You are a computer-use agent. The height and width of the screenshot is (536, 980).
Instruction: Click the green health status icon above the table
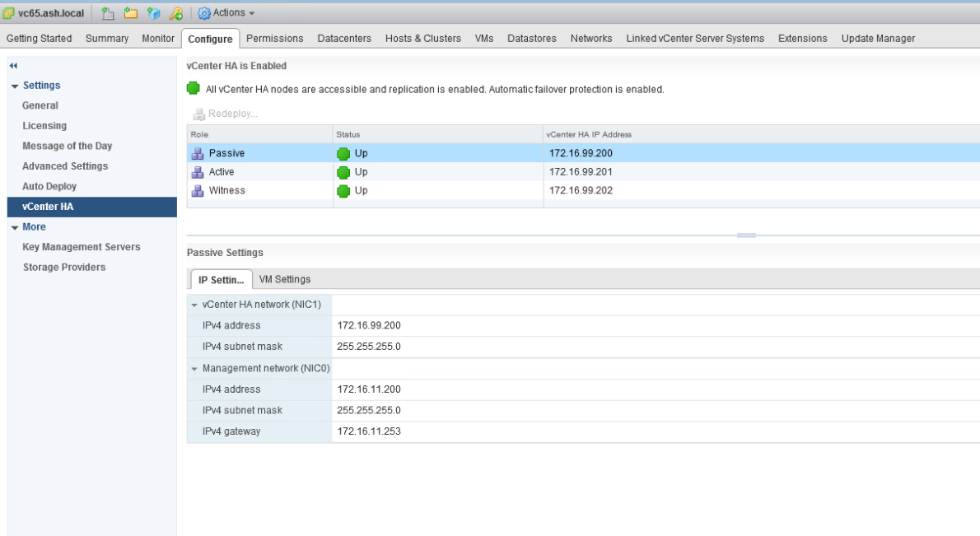pyautogui.click(x=194, y=89)
